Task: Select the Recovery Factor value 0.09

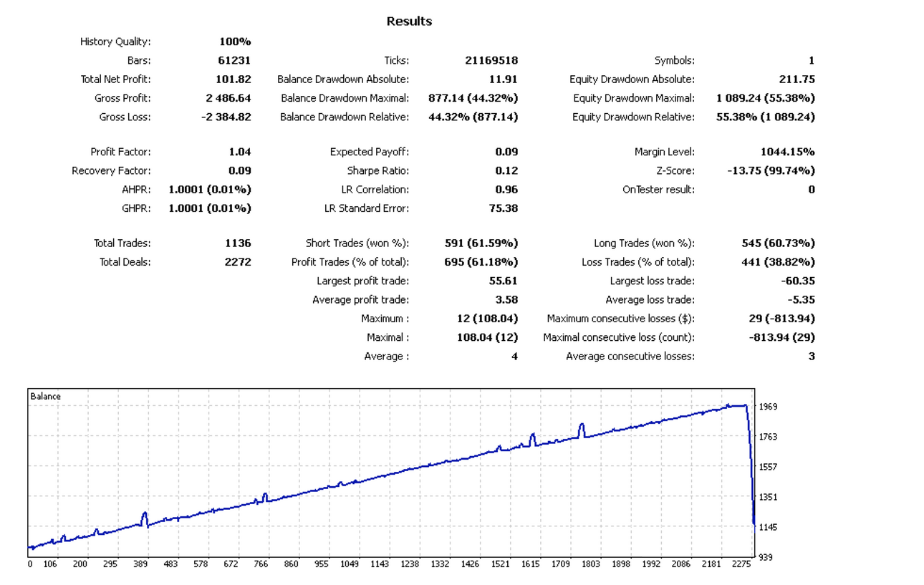Action: coord(239,170)
